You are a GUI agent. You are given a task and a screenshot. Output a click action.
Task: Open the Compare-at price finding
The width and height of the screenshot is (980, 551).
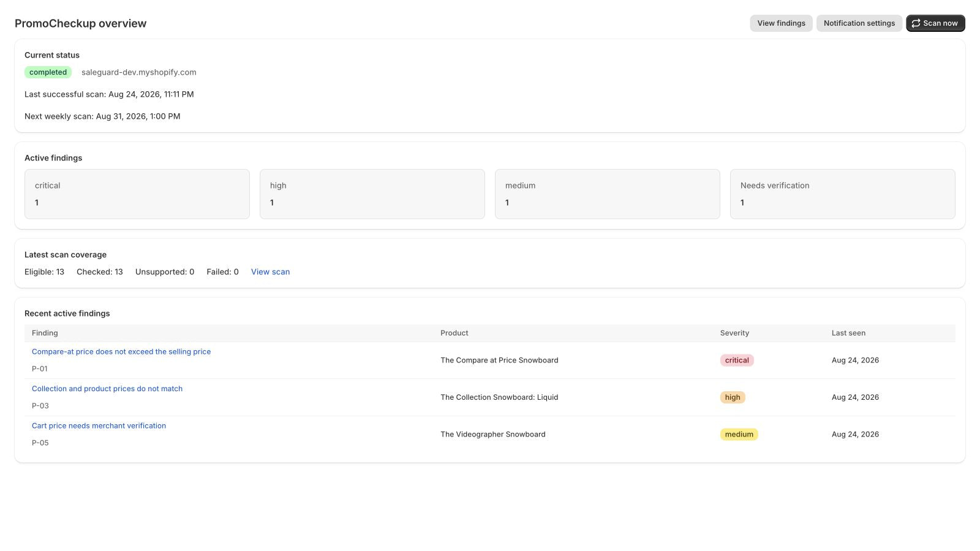[x=121, y=351]
